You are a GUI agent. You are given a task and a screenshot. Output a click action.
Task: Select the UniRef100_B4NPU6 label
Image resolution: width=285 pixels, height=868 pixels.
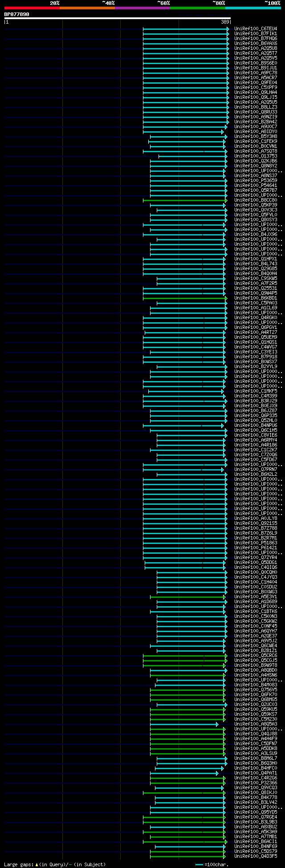click(x=256, y=426)
